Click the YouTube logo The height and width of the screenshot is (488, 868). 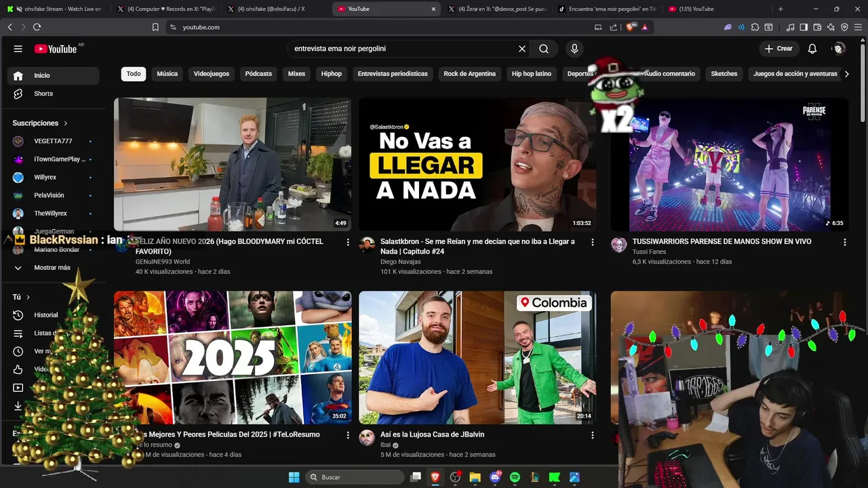coord(56,49)
